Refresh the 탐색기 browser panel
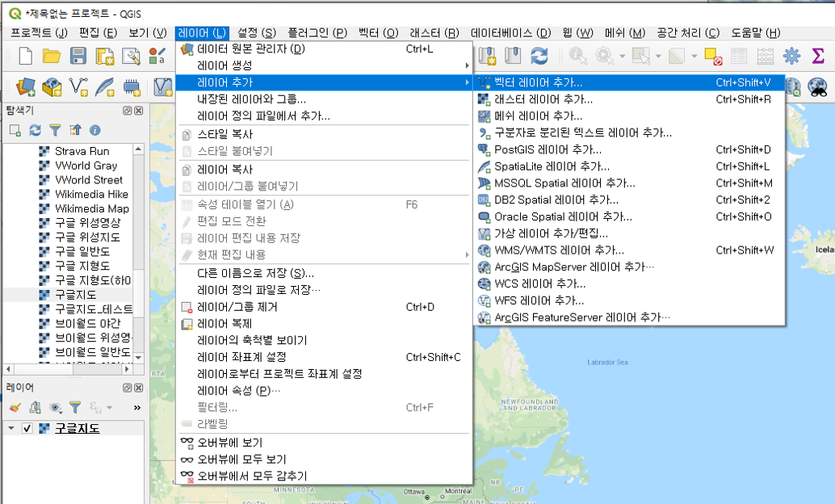Screen dimensions: 835x504 (35, 130)
